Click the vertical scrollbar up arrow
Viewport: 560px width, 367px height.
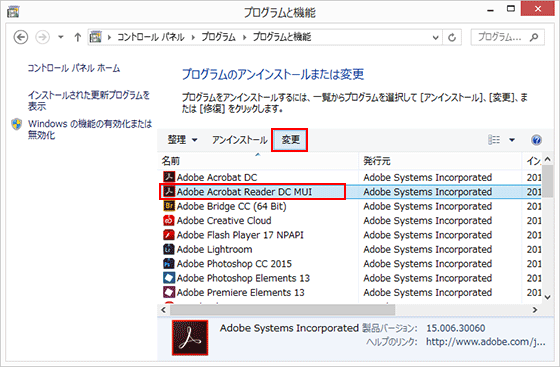548,159
